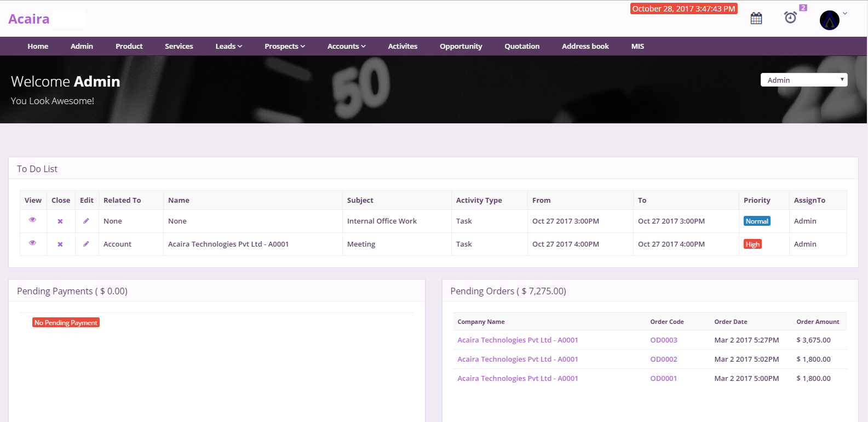Expand the Leads dropdown menu
The image size is (868, 422).
coord(228,47)
